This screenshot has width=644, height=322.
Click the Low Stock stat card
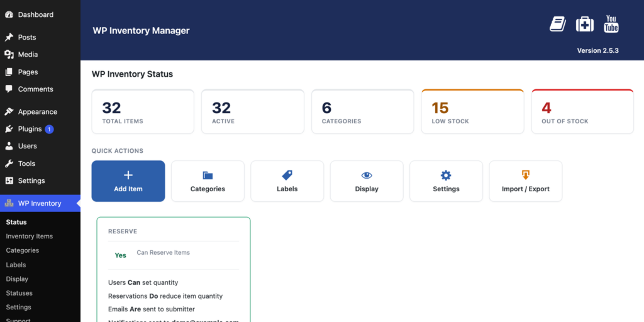click(473, 112)
